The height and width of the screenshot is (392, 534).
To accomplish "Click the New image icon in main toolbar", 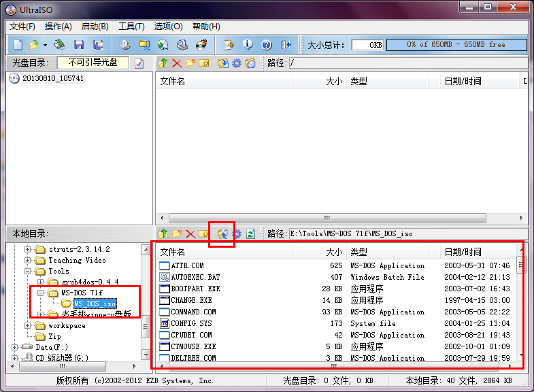I will pyautogui.click(x=18, y=45).
